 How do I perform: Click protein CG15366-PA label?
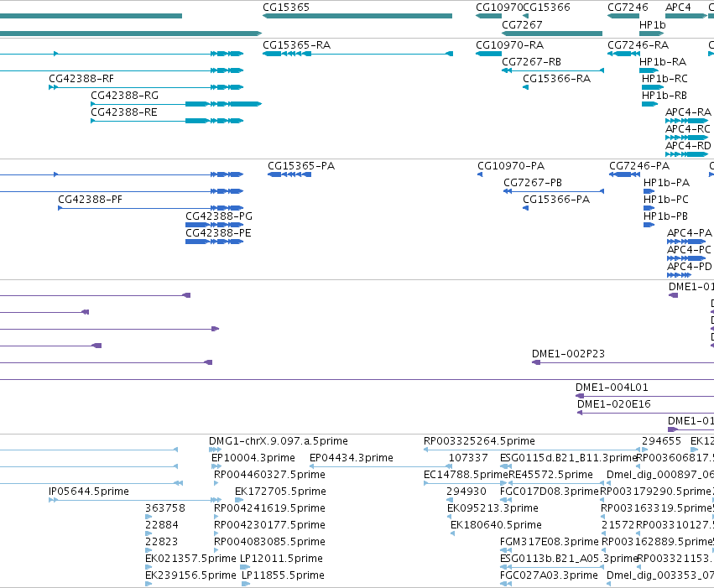click(556, 200)
